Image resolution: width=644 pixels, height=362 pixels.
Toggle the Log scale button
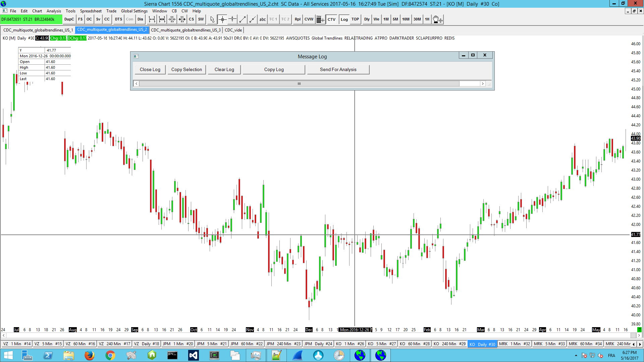(344, 19)
